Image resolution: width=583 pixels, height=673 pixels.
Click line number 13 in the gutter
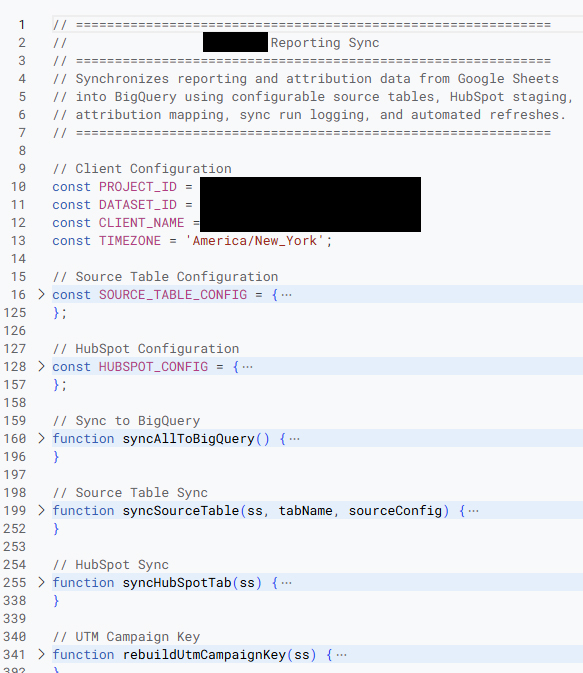tap(18, 241)
